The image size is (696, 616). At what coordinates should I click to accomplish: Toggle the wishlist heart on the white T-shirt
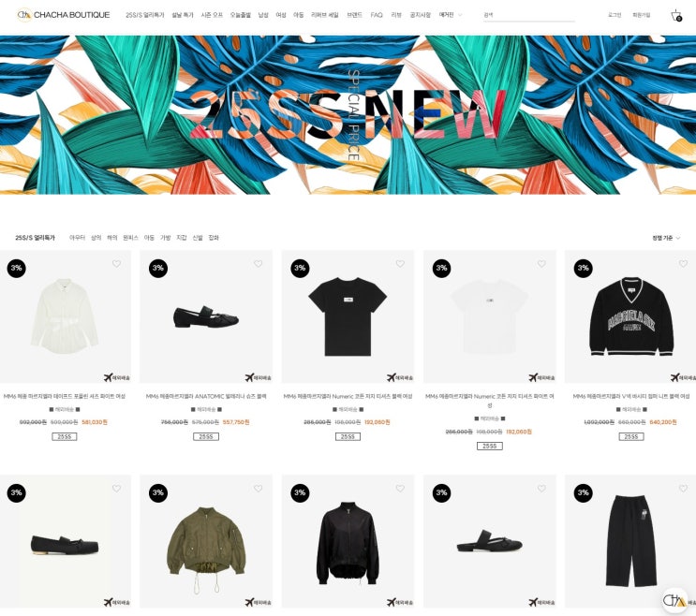[541, 264]
